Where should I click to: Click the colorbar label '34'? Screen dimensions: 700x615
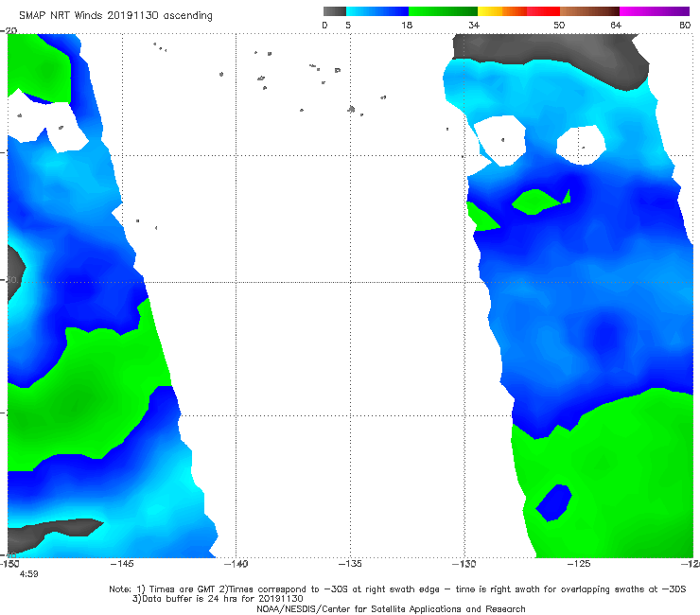pyautogui.click(x=474, y=26)
